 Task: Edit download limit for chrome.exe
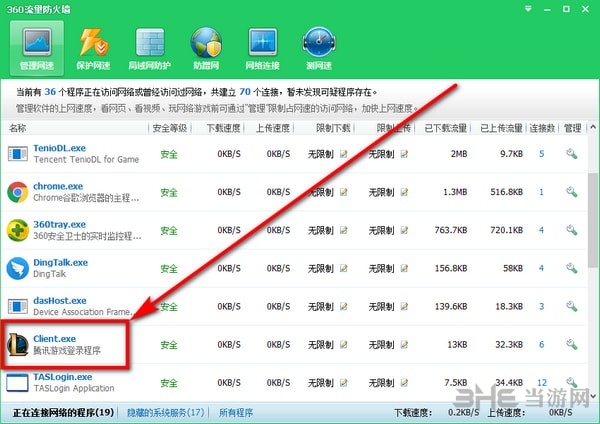(x=344, y=192)
